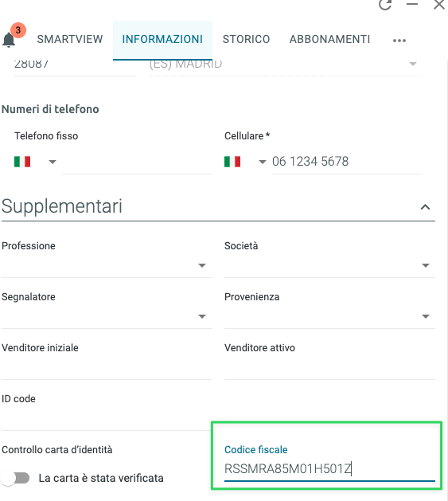
Task: Click the Italian flag beside Cellulare
Action: click(232, 162)
